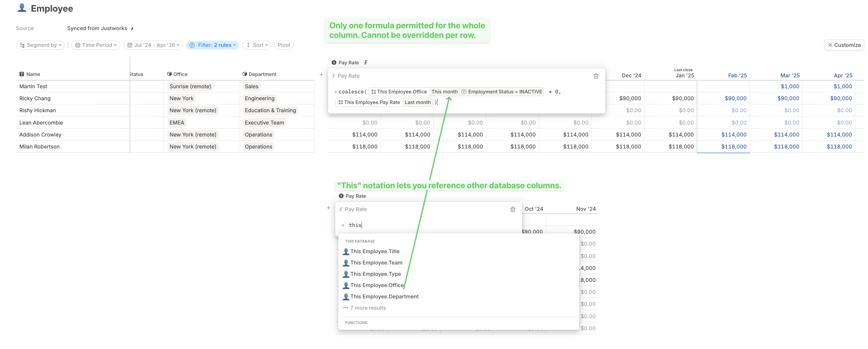Click the formula icon beside top Pay Rate header
The image size is (868, 349).
366,62
